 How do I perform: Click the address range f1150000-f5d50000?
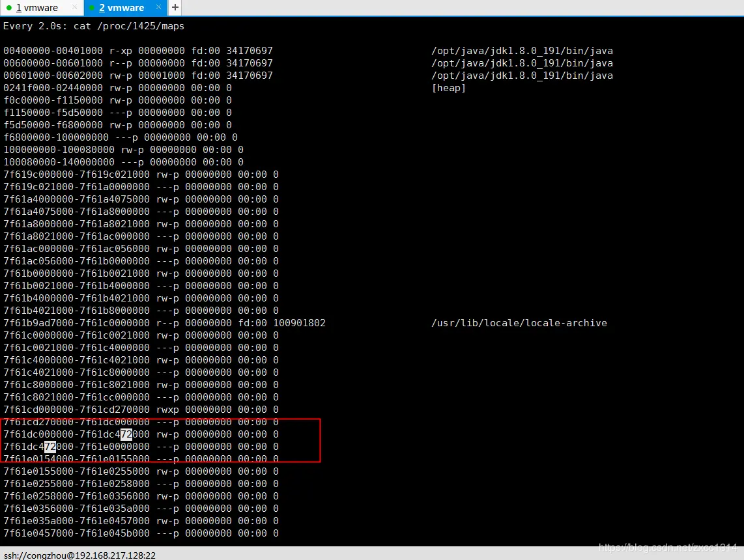pyautogui.click(x=53, y=113)
